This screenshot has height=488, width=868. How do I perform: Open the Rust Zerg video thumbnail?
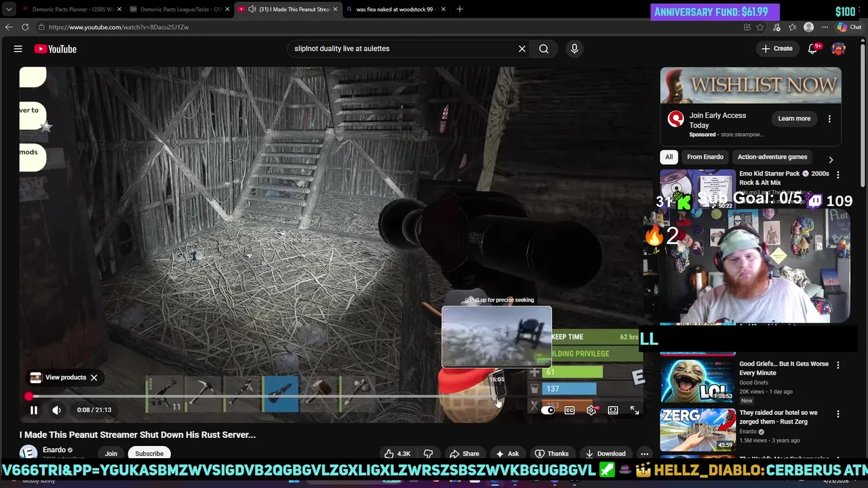click(x=698, y=428)
